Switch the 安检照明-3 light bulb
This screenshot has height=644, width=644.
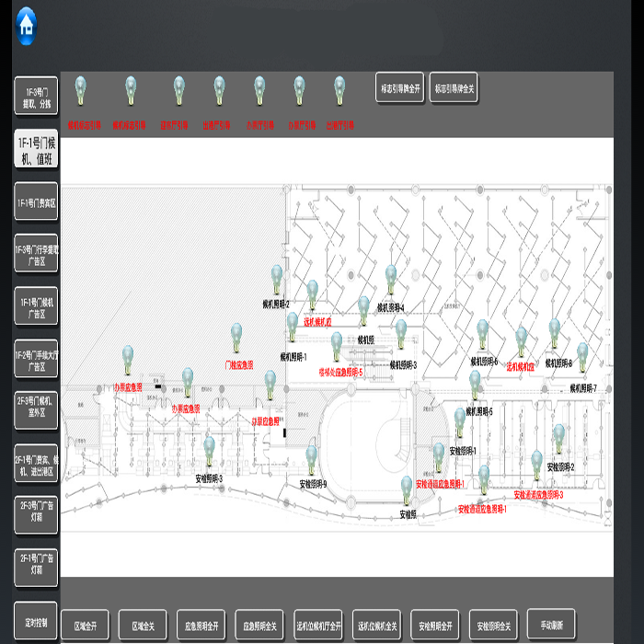210,451
